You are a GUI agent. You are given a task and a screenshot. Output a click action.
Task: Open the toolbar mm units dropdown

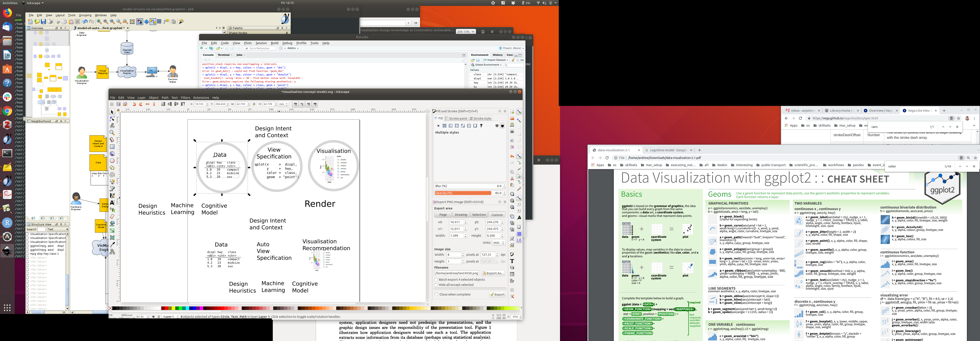click(x=283, y=104)
